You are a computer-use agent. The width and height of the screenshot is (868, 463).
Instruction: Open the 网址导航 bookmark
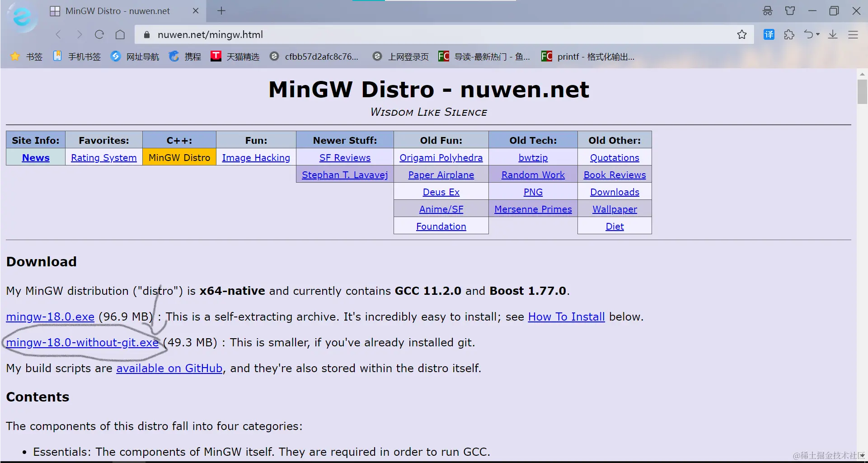[x=135, y=57]
